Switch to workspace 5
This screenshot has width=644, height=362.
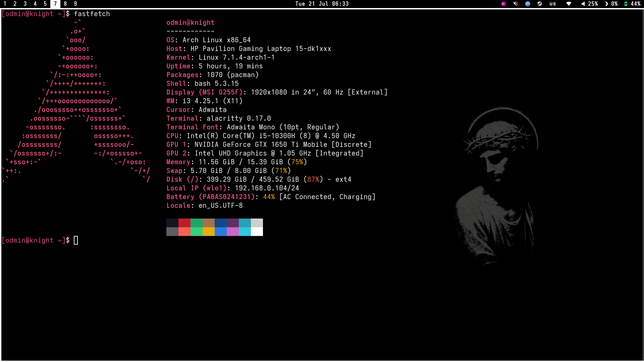point(45,4)
